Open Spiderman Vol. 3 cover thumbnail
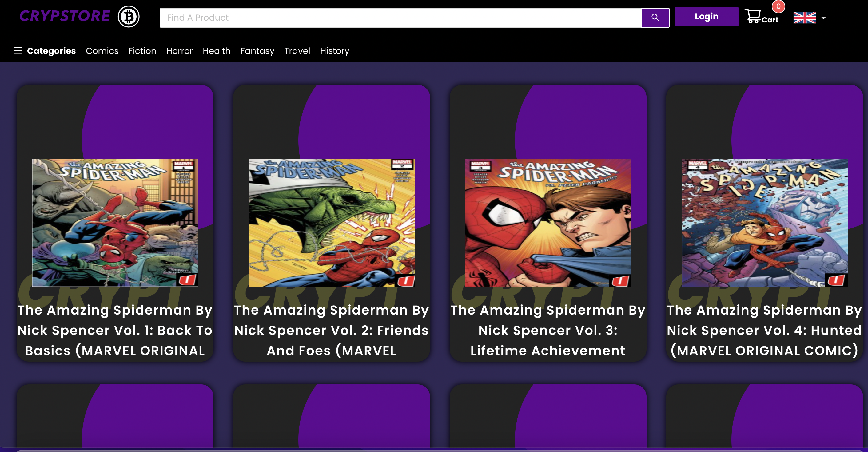 (547, 223)
